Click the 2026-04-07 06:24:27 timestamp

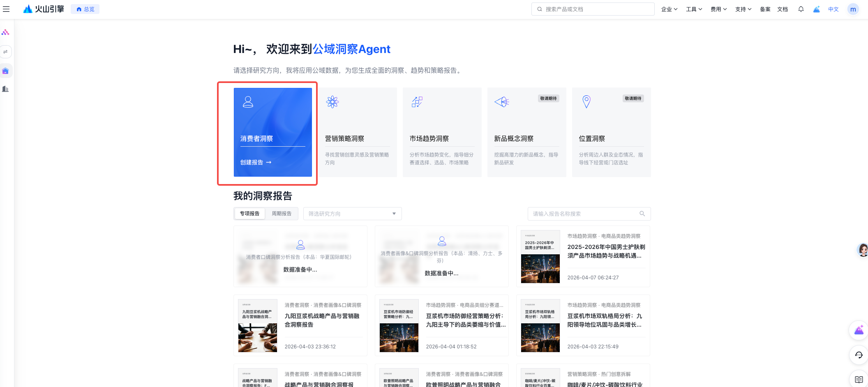click(x=593, y=278)
